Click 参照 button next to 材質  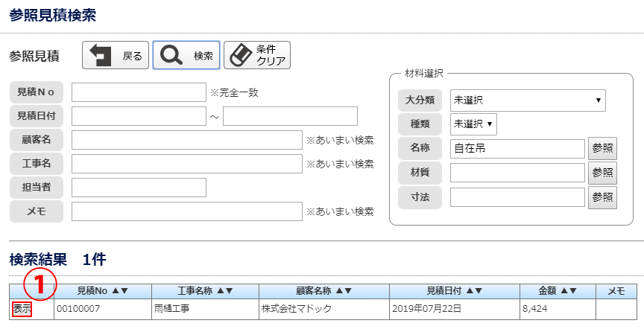point(602,173)
